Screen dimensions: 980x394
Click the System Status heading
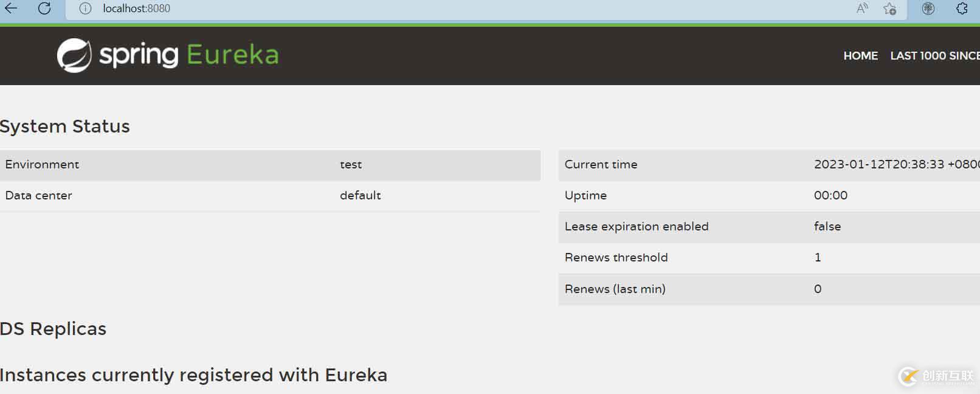tap(65, 126)
